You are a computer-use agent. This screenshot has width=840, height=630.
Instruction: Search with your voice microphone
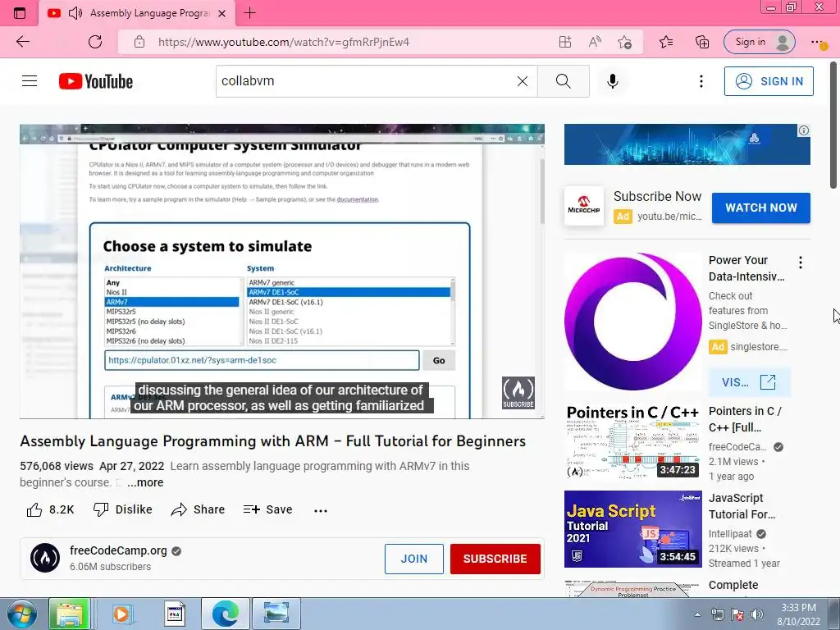612,81
